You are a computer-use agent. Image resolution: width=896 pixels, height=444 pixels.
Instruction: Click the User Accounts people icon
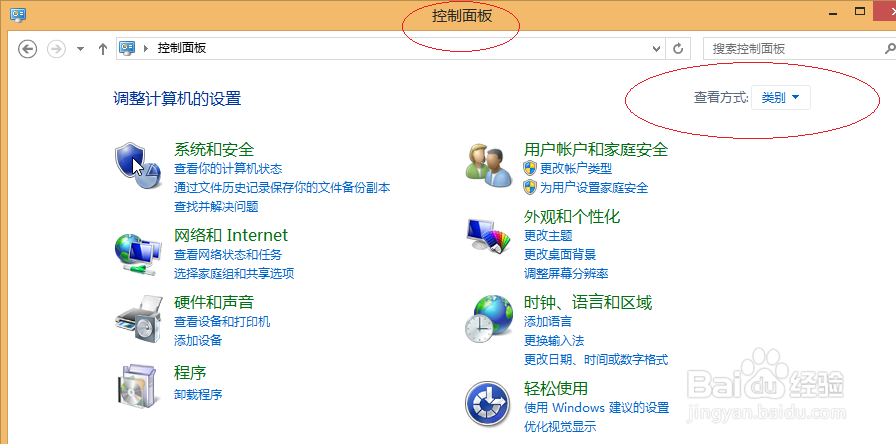[x=490, y=166]
